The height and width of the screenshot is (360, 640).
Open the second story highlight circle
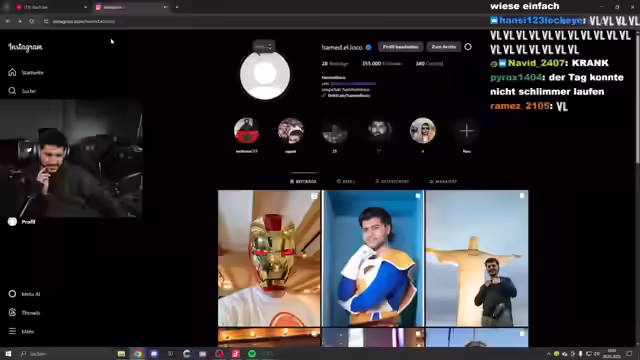point(291,131)
